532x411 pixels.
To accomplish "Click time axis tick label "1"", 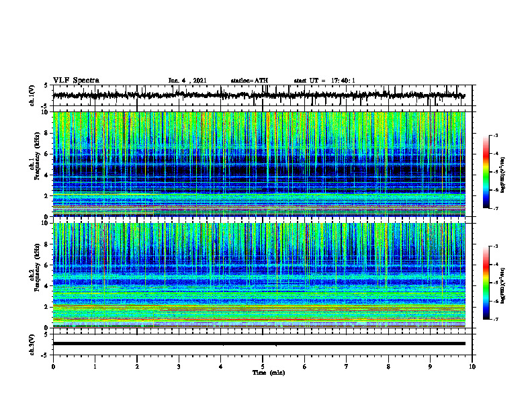I will [95, 367].
